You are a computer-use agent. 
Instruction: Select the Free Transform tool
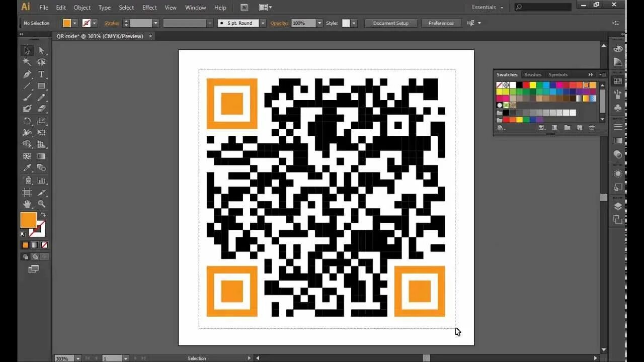point(42,133)
